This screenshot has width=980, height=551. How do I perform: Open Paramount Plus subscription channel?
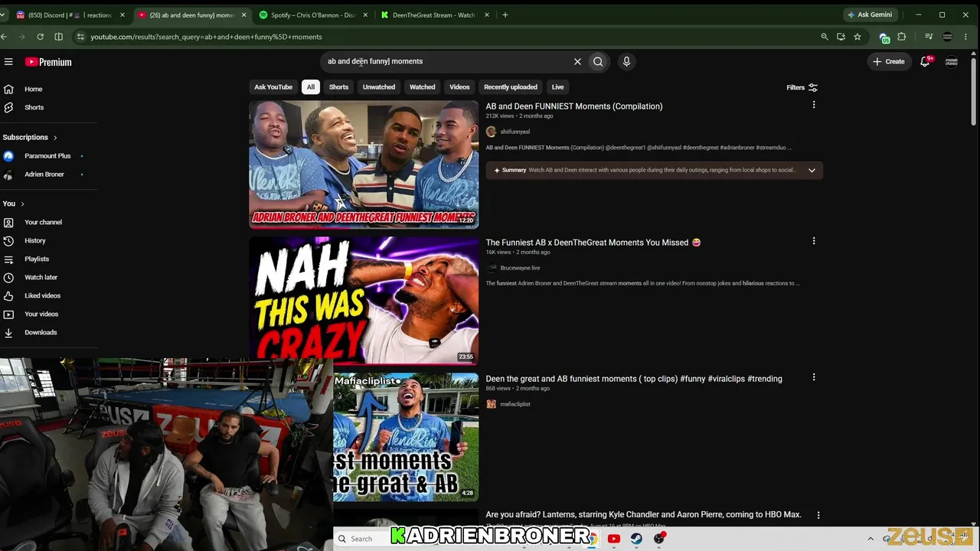(x=47, y=156)
